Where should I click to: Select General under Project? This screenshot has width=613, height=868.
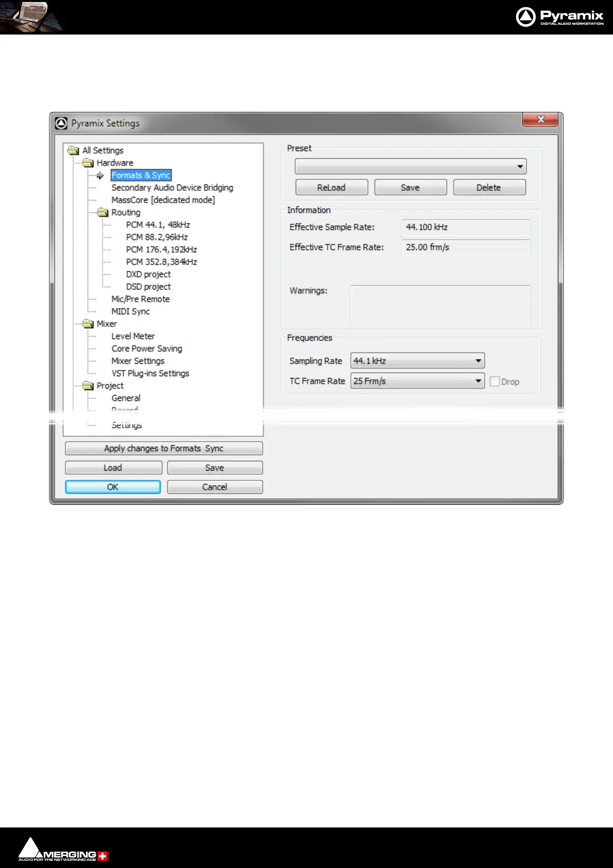click(x=126, y=398)
